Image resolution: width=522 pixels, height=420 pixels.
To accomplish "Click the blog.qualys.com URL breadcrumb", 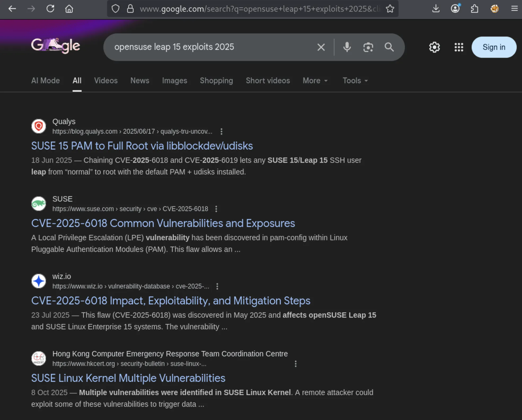I will (132, 132).
